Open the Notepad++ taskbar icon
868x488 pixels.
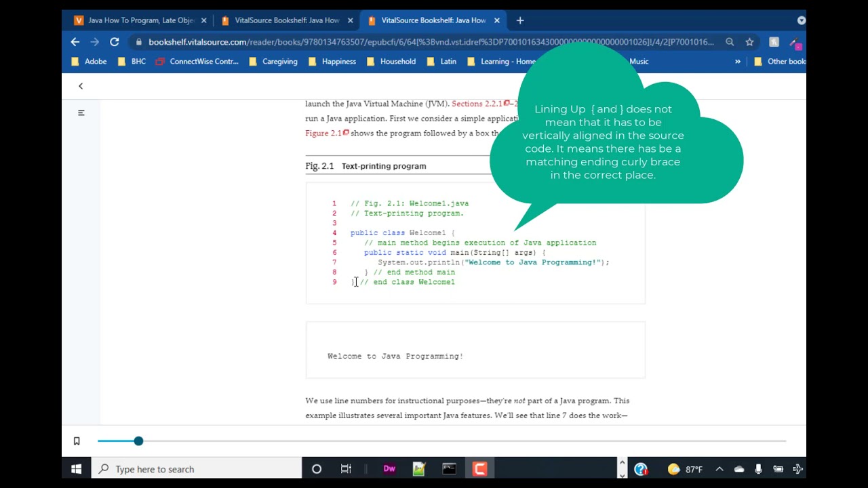(x=419, y=469)
